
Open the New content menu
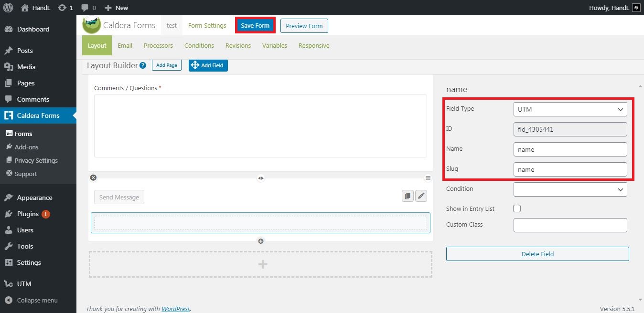pyautogui.click(x=116, y=8)
